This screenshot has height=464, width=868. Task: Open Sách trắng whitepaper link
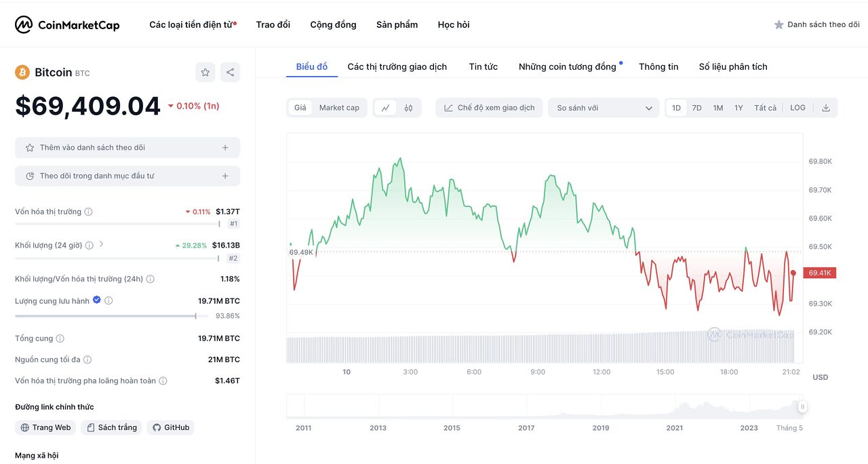pyautogui.click(x=111, y=427)
